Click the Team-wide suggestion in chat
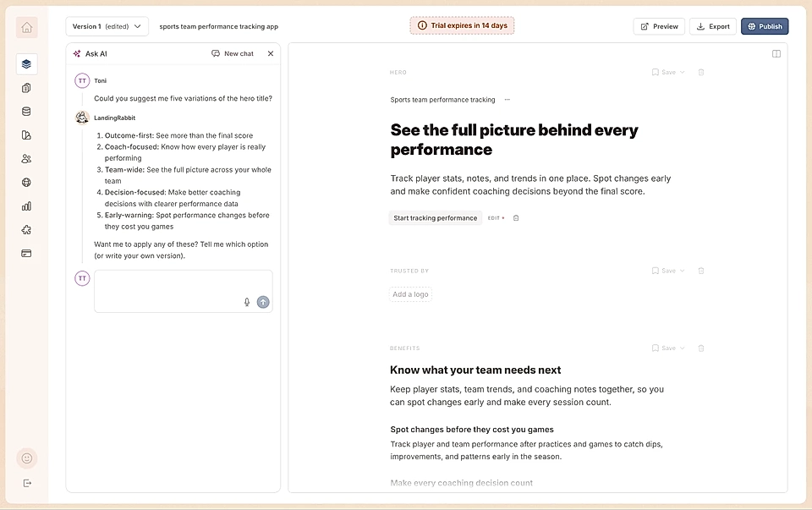812x510 pixels. (x=188, y=175)
